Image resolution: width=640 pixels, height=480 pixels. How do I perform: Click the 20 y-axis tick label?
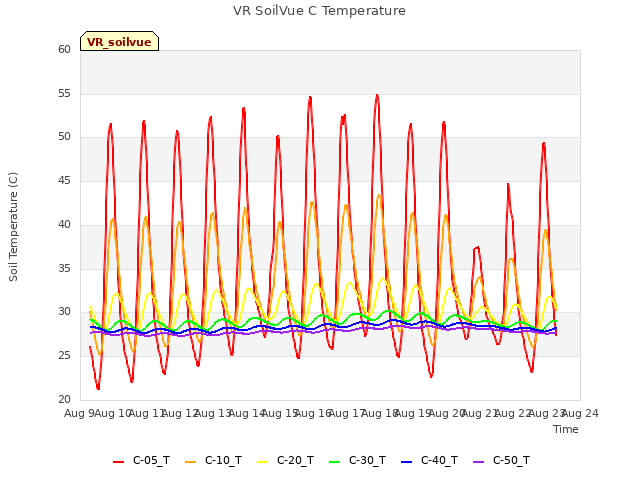click(64, 399)
